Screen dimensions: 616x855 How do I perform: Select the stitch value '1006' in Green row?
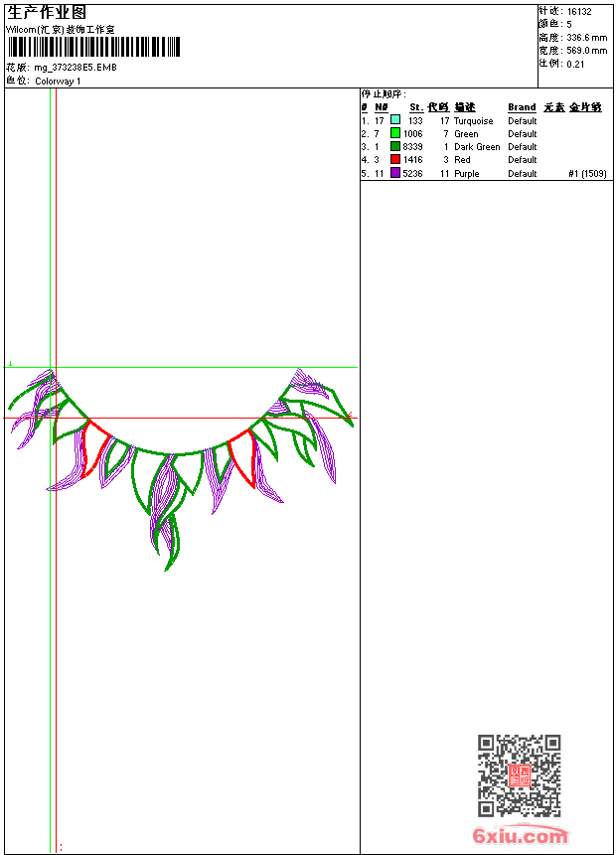click(412, 134)
